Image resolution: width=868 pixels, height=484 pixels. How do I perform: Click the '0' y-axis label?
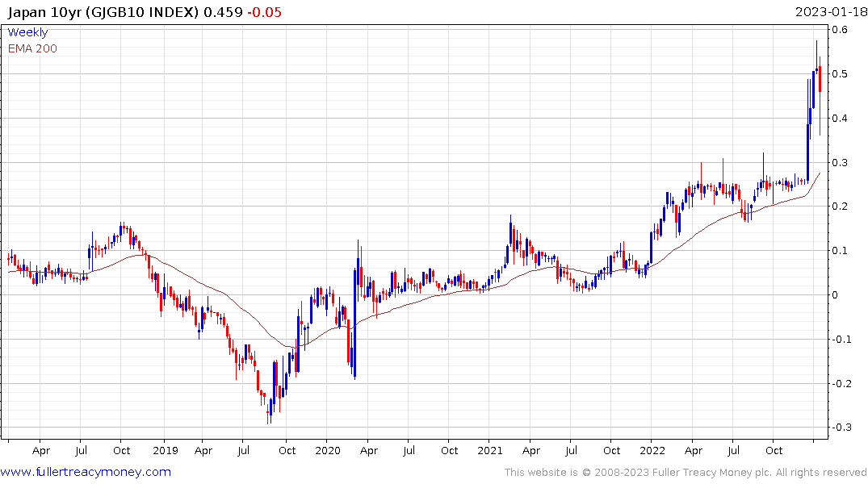pos(836,294)
